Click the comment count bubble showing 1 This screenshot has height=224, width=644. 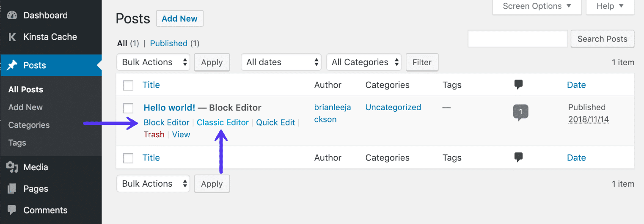[520, 112]
